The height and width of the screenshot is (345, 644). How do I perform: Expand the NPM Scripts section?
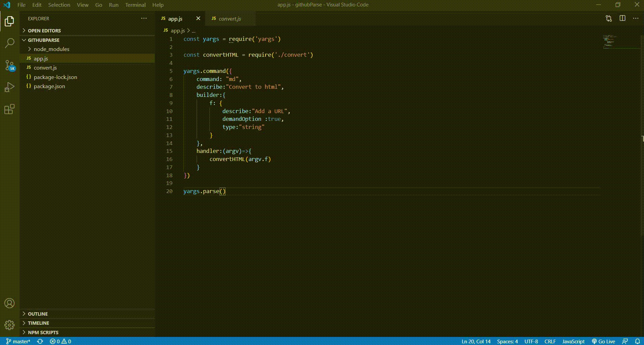click(88, 332)
